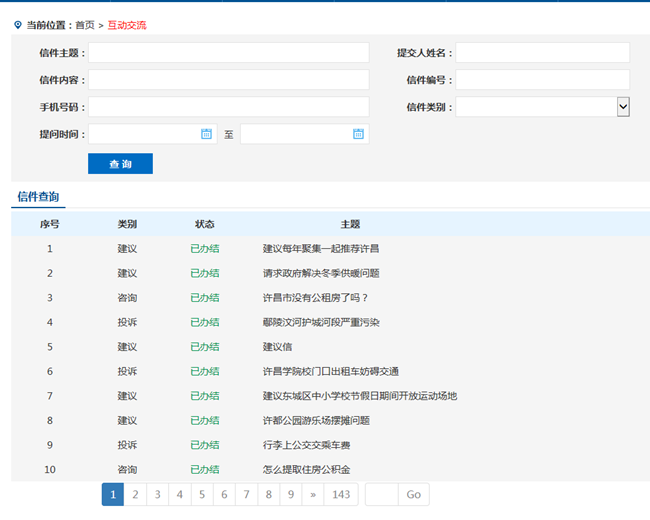Viewport: 650px width, 520px height.
Task: Click the 信件编号 input box
Action: pos(542,80)
